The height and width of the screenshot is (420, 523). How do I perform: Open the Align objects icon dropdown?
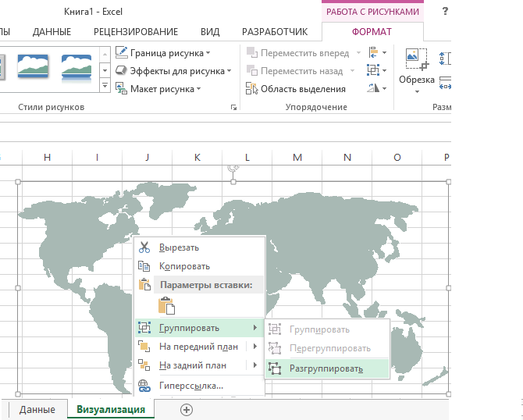pyautogui.click(x=377, y=53)
